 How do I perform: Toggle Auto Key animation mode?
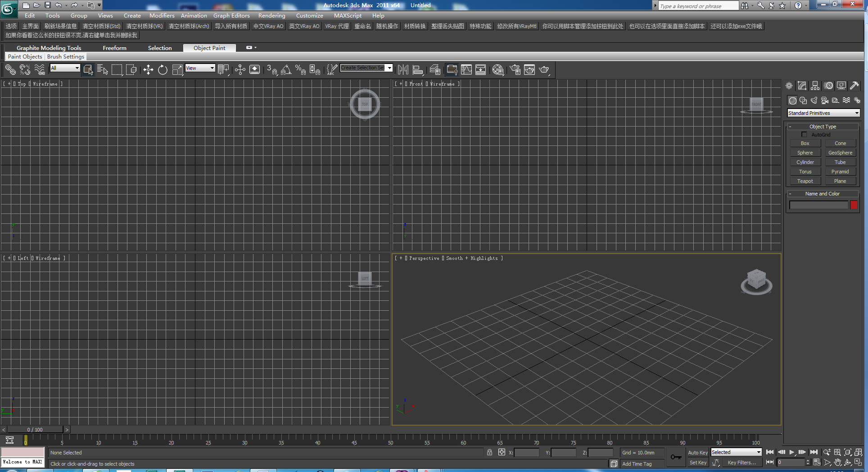(697, 453)
